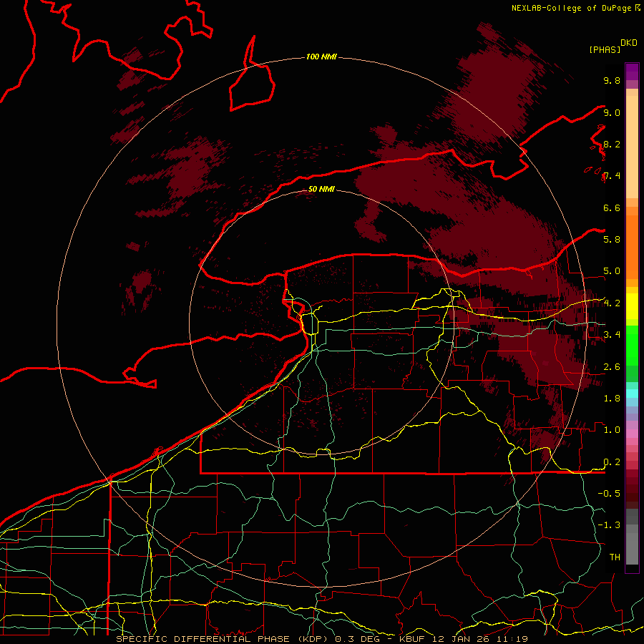Click the 9.0 scale value
The image size is (644, 644).
click(612, 112)
